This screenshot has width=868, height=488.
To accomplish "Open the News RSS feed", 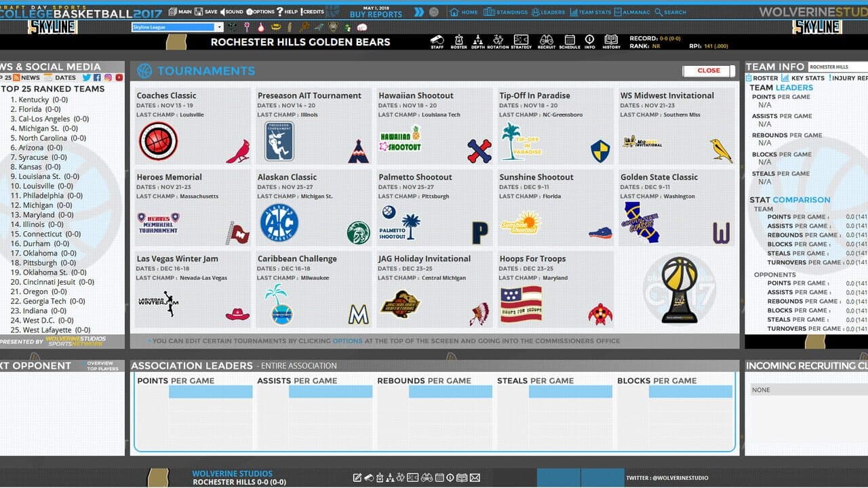I will point(25,78).
